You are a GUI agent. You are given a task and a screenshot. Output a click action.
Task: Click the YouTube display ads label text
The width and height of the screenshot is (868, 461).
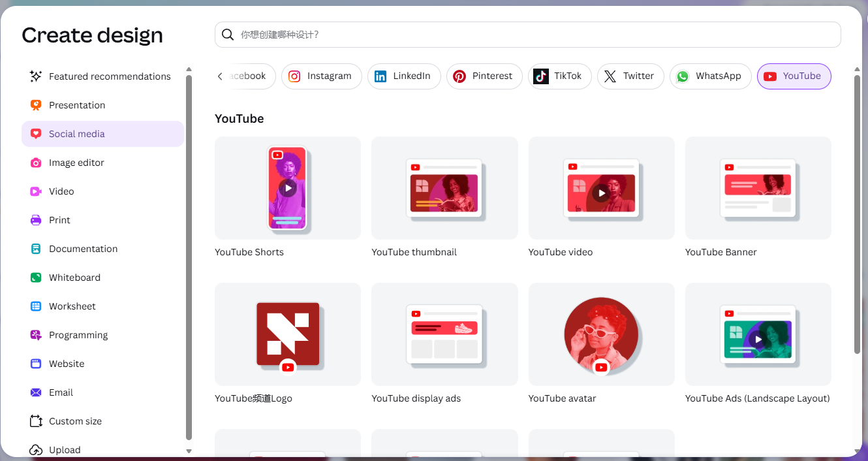point(416,398)
